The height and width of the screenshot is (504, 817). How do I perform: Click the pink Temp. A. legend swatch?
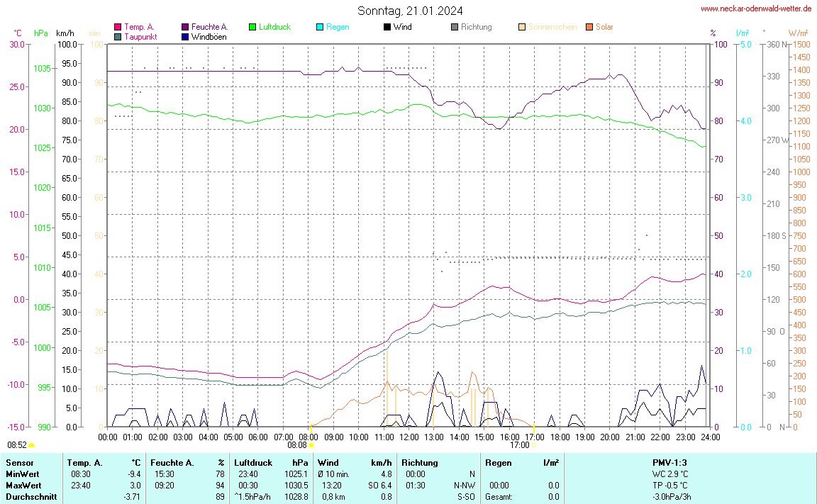118,27
